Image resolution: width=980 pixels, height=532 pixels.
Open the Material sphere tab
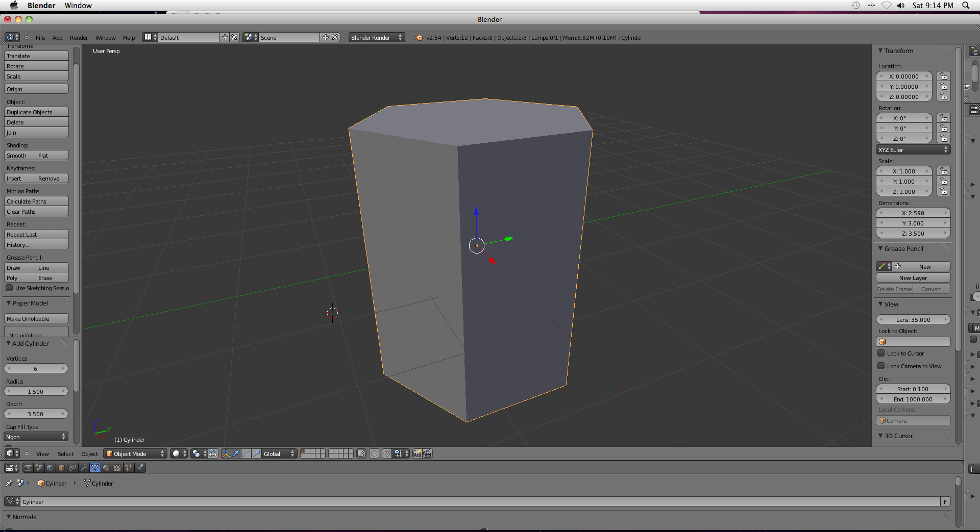click(107, 468)
